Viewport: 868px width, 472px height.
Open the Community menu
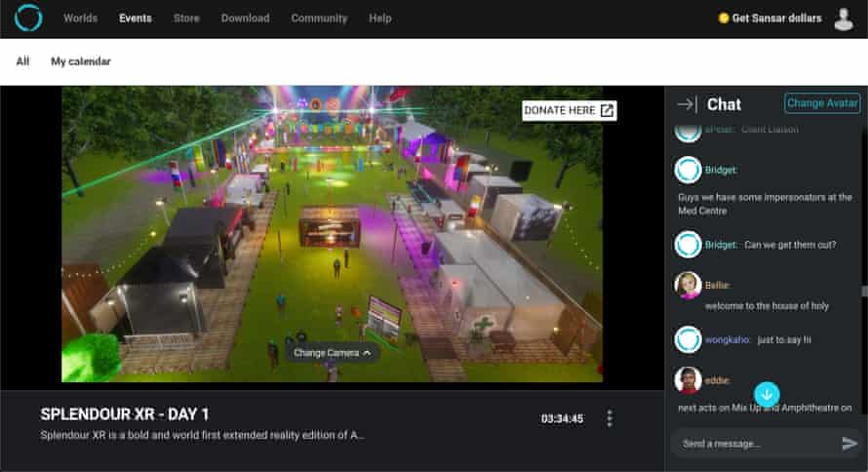[320, 19]
